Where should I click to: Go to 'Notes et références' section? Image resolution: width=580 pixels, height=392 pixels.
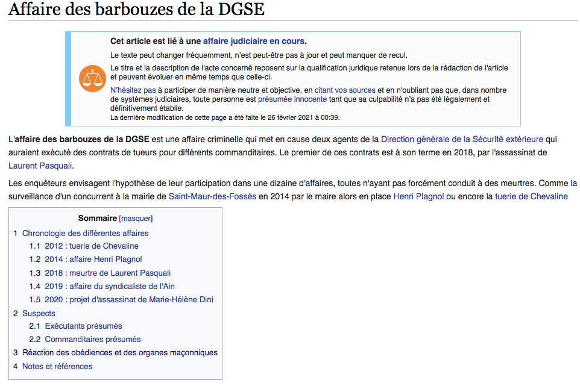(x=57, y=366)
